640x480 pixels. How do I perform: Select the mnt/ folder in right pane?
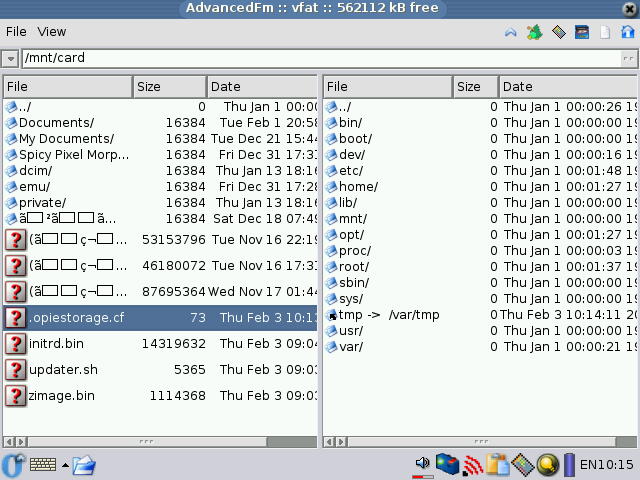tap(480, 218)
